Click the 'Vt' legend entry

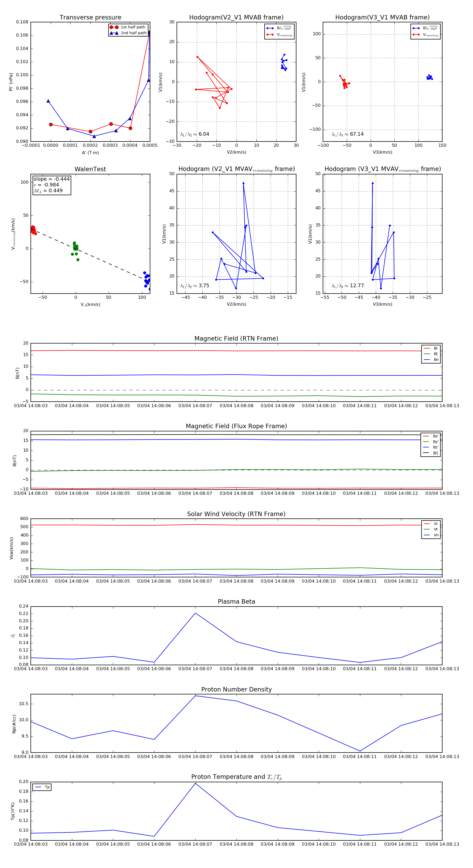[431, 529]
